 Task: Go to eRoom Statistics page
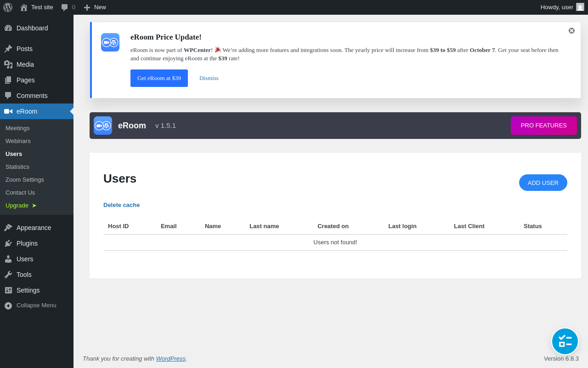(17, 167)
